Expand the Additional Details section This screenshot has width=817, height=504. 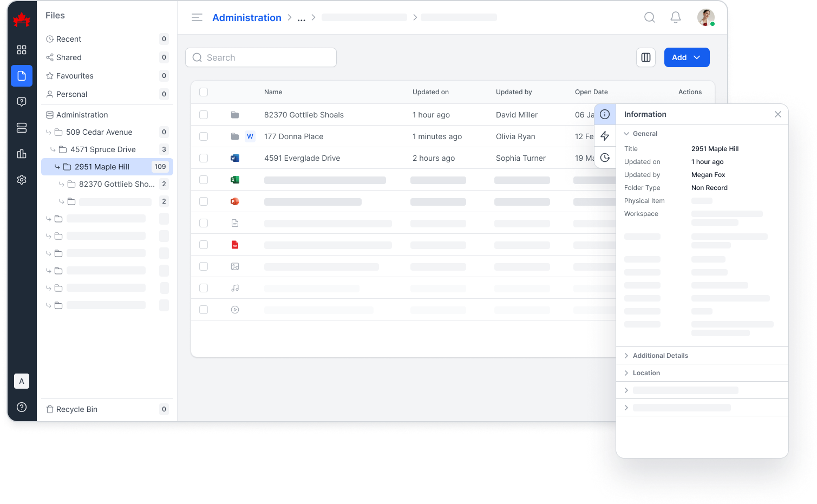tap(660, 356)
